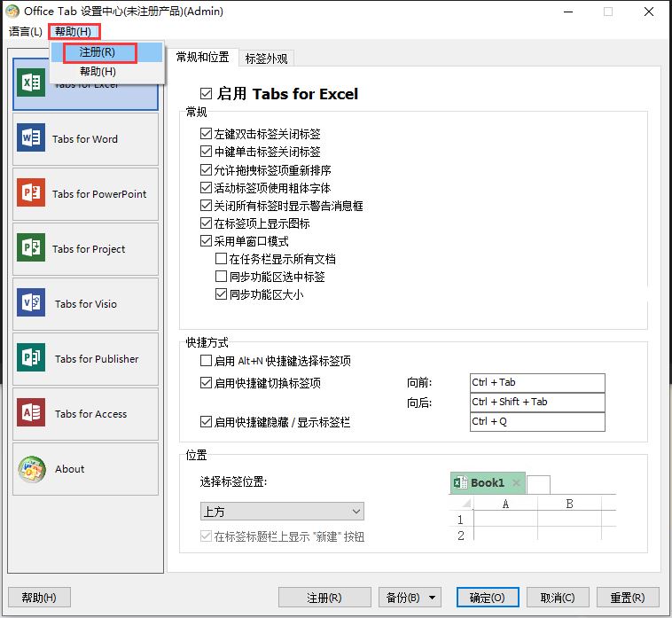Click the Visio icon in sidebar
This screenshot has width=672, height=618.
(31, 302)
